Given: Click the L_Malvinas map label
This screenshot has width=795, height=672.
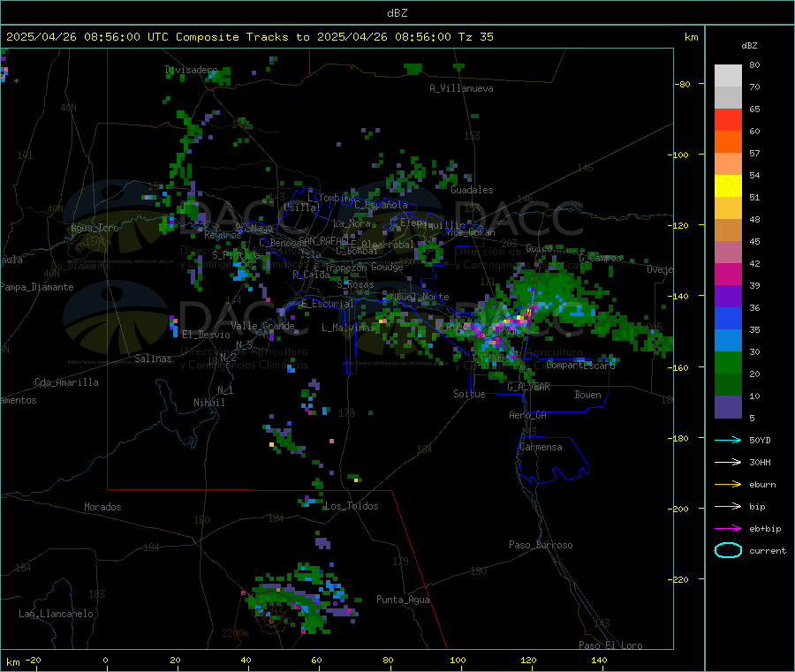Looking at the screenshot, I should 348,328.
